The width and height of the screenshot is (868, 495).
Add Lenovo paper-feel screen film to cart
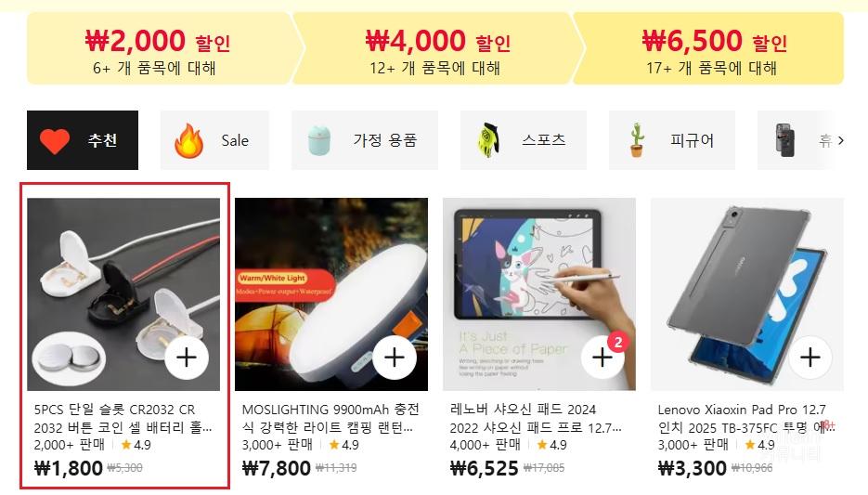tap(602, 358)
